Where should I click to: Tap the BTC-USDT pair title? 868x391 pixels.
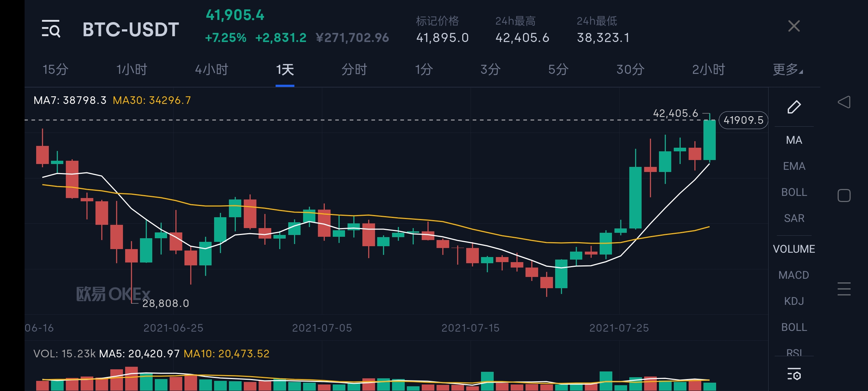[x=131, y=29]
